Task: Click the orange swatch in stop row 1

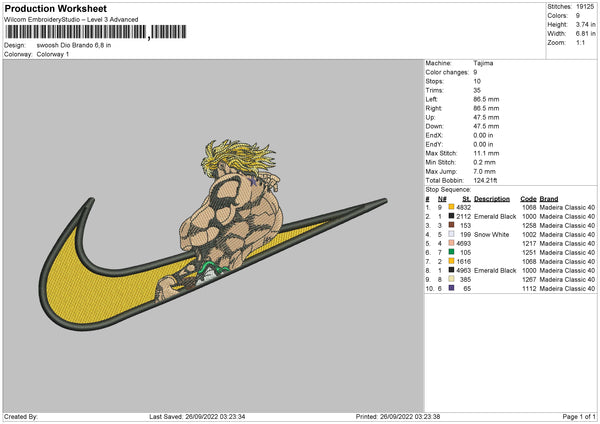Action: 451,207
